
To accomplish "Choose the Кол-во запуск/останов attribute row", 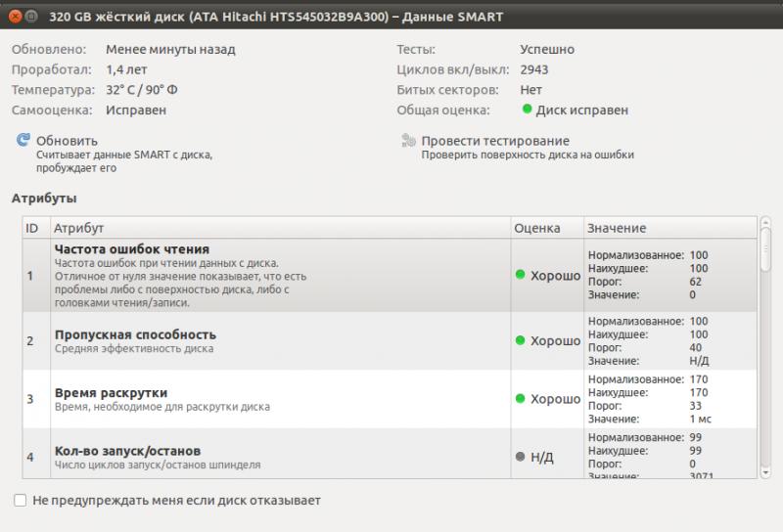I will pos(279,457).
